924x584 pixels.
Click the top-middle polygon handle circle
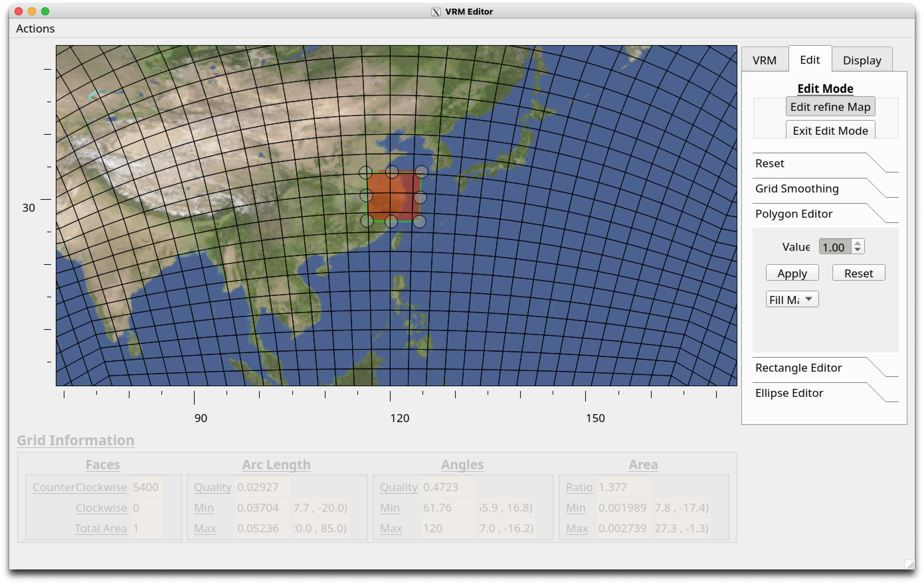pyautogui.click(x=392, y=172)
